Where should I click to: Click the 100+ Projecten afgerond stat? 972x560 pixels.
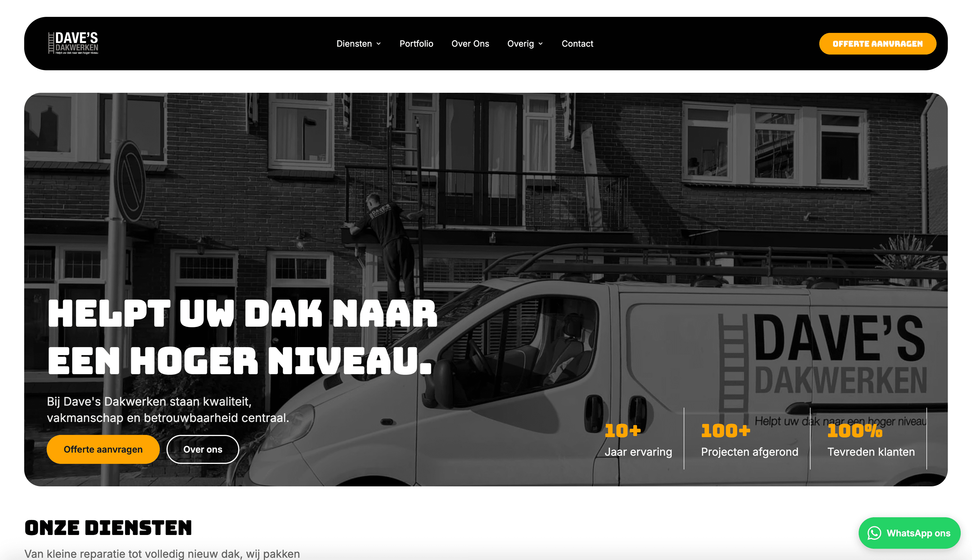(x=749, y=441)
